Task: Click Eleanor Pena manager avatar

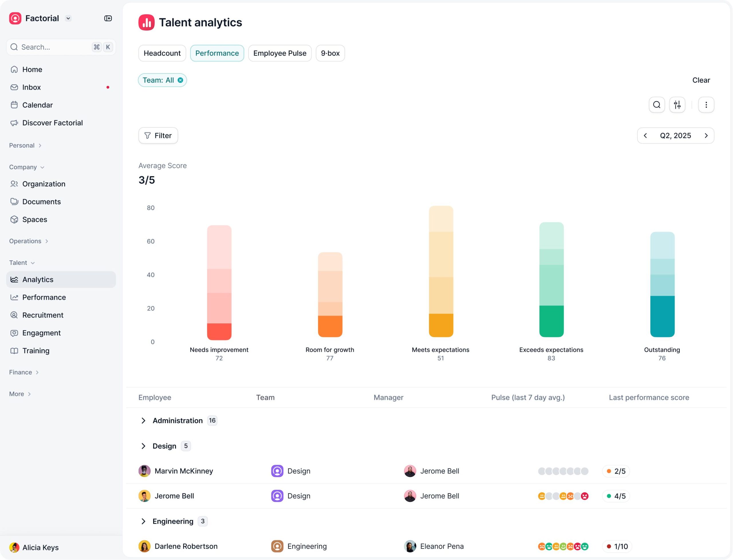Action: (410, 546)
